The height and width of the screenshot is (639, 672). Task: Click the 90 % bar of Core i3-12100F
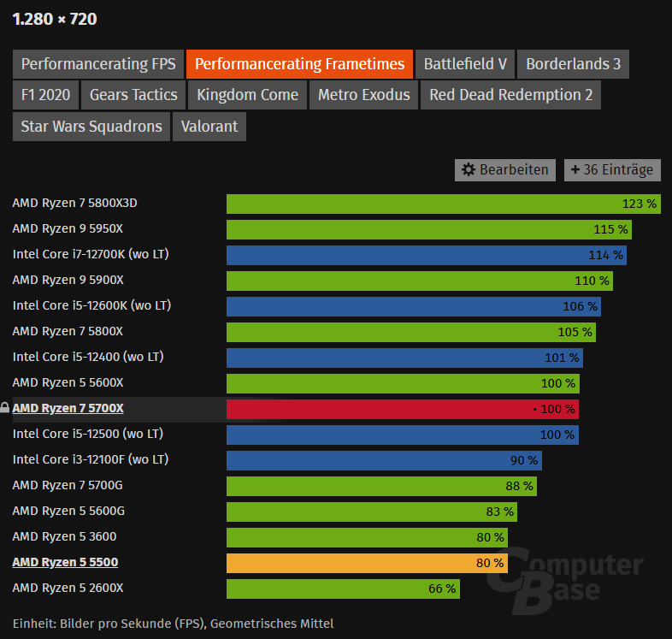384,460
